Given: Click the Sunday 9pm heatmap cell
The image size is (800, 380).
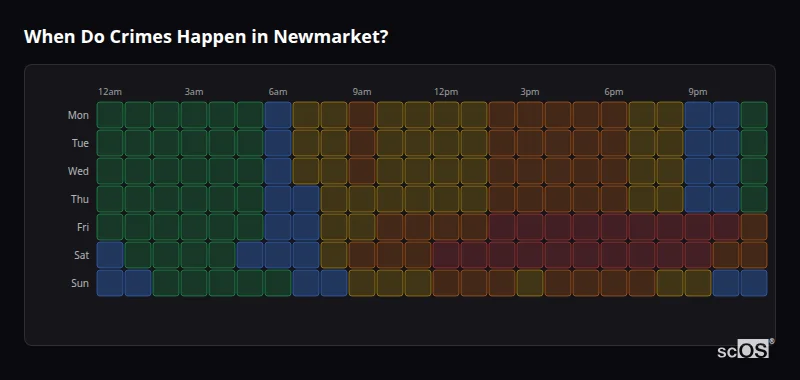Looking at the screenshot, I should pos(697,283).
